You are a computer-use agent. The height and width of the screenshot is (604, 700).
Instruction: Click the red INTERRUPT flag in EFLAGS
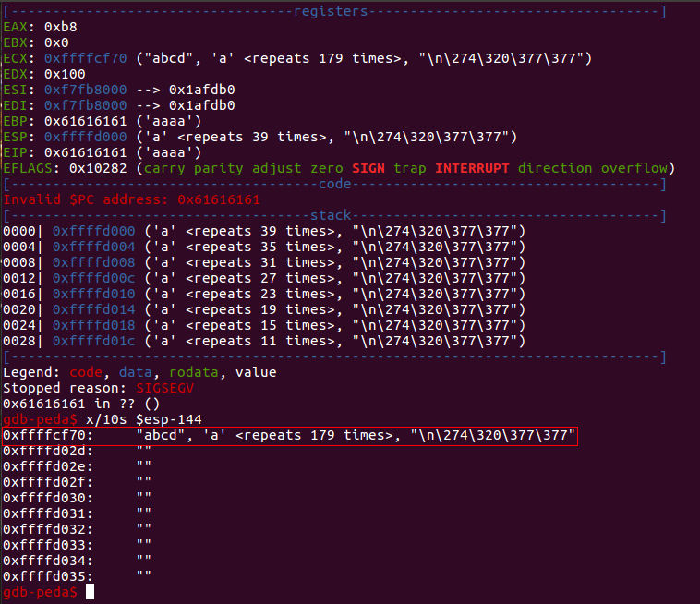[x=472, y=168]
